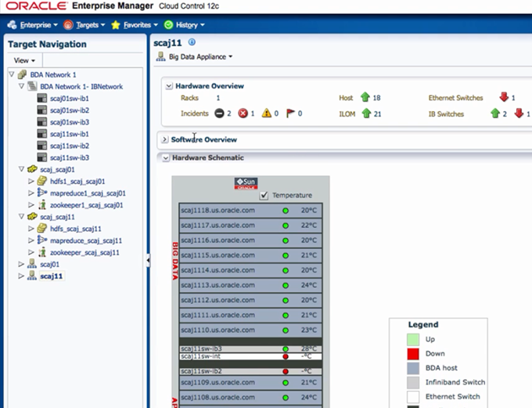
Task: Collapse the Target Navigation panel splitter arrow
Action: [x=148, y=261]
